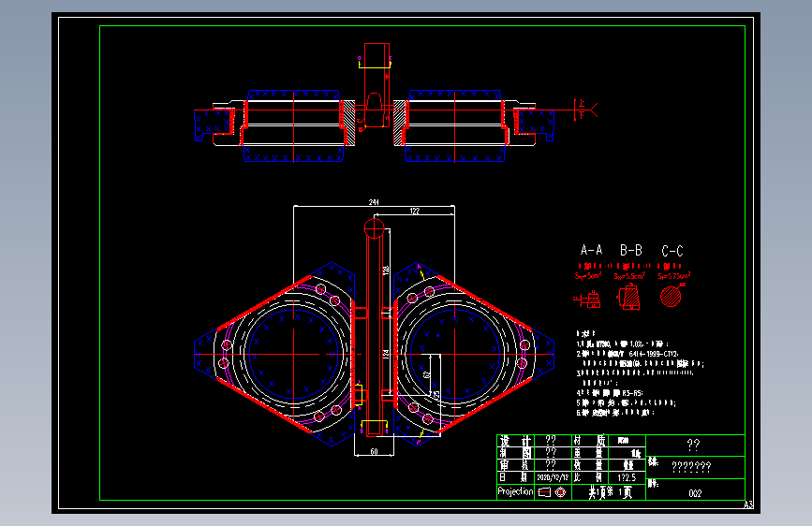
Task: Select the hatched B-B section profile
Action: tap(629, 299)
